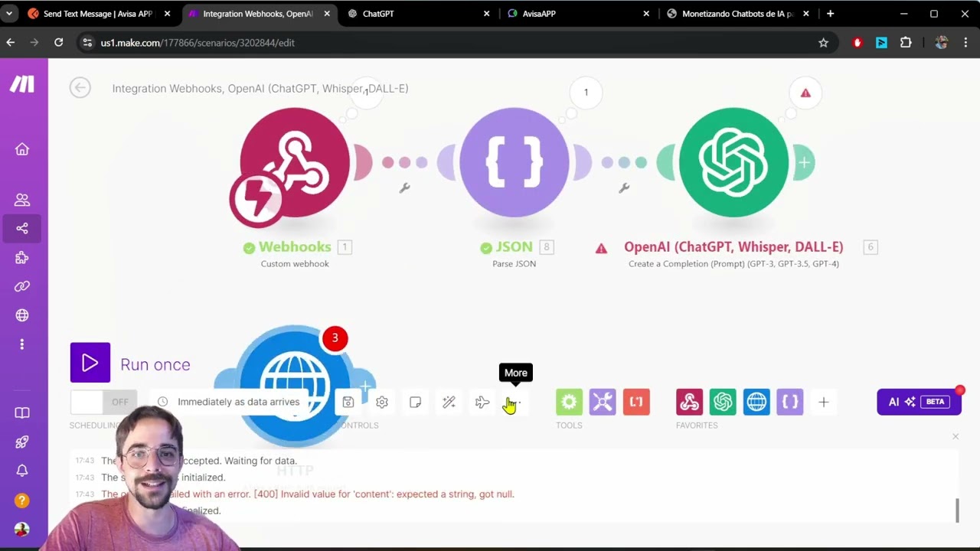Open the purple Tools wrench icon

(603, 402)
